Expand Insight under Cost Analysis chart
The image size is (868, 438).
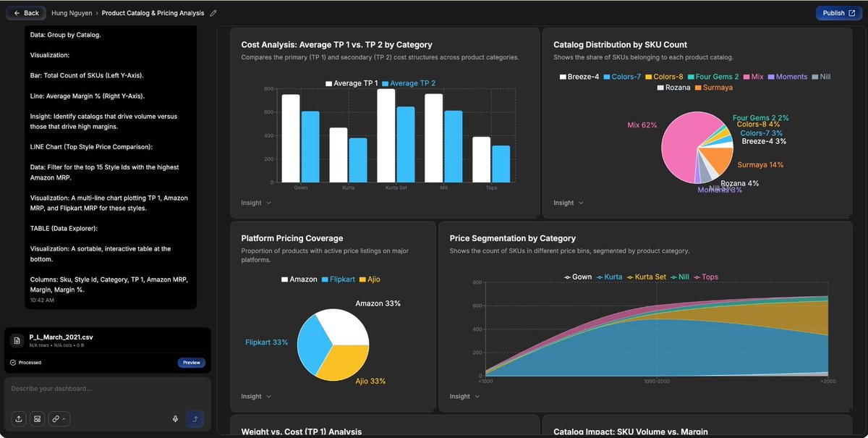(256, 203)
